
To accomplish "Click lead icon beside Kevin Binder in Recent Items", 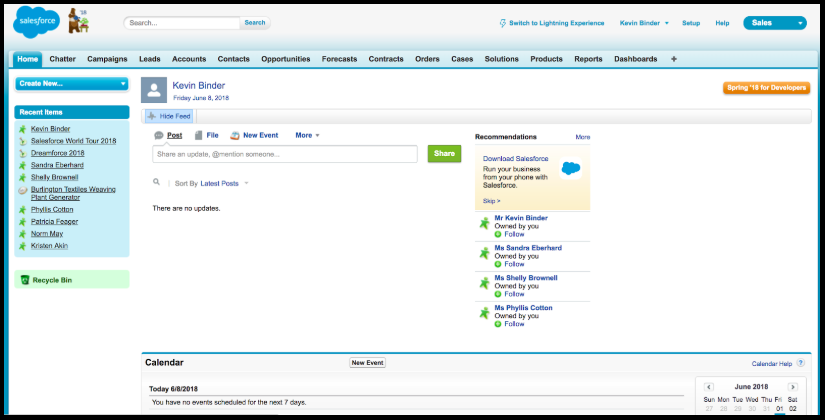I will tap(23, 129).
